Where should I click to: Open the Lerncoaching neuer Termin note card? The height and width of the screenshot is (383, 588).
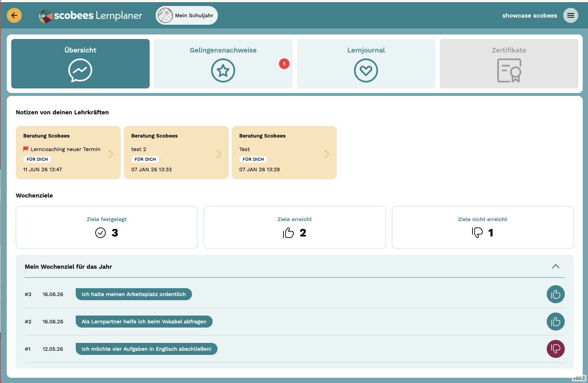pos(68,153)
